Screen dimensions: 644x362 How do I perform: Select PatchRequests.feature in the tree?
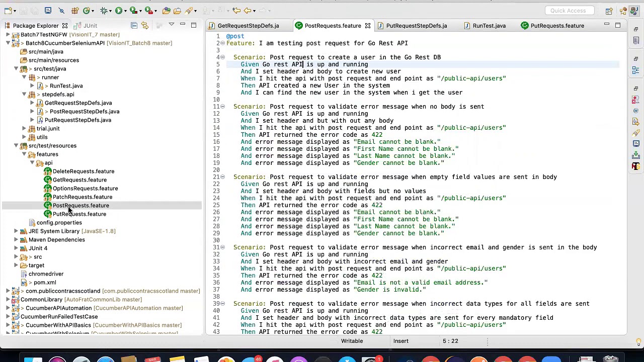[x=83, y=197]
